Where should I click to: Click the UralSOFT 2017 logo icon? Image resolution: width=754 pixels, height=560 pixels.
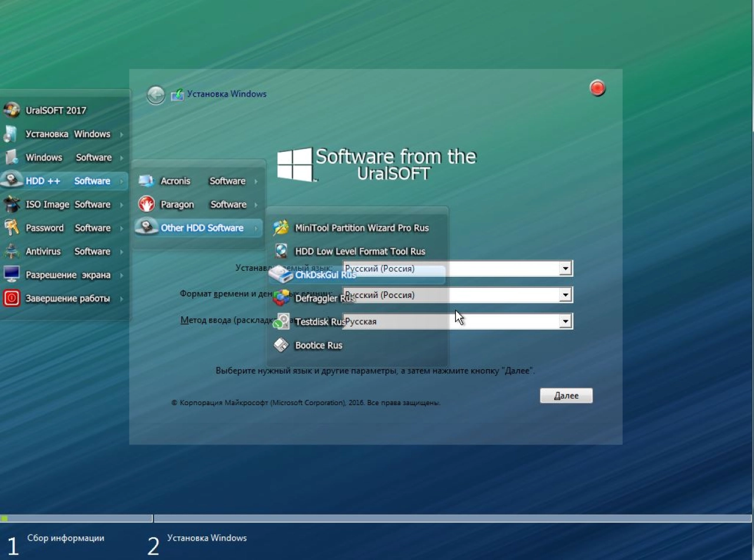coord(12,110)
